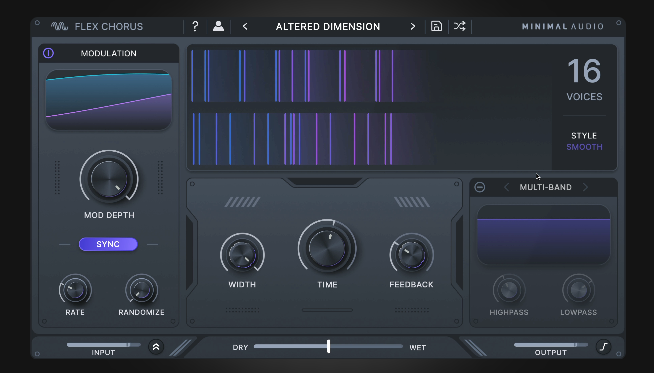The height and width of the screenshot is (373, 654).
Task: Click the Lowpass knob
Action: tap(579, 290)
